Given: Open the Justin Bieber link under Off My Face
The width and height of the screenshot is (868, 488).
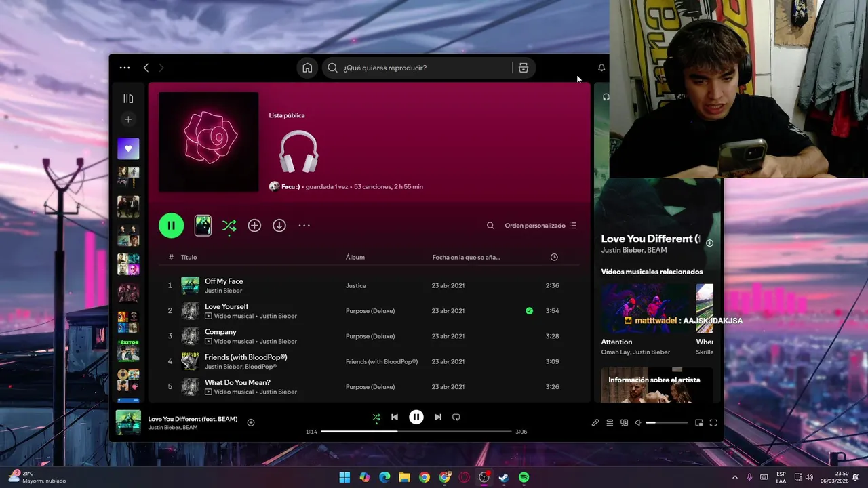Looking at the screenshot, I should pos(223,291).
